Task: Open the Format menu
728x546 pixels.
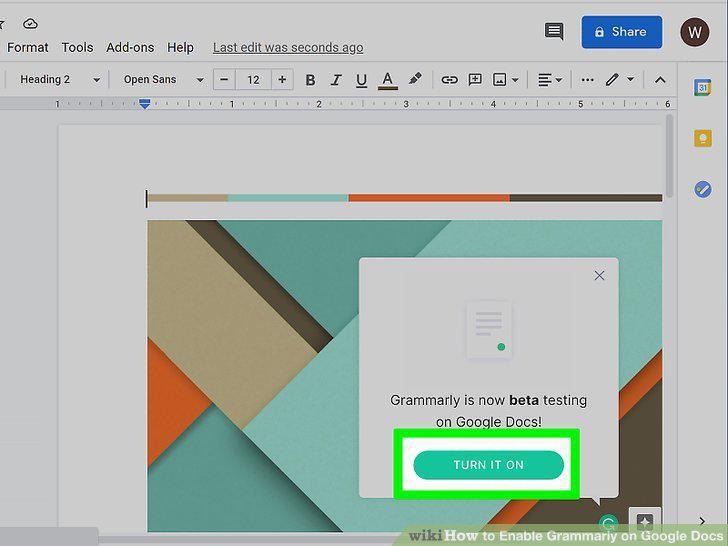Action: tap(28, 47)
